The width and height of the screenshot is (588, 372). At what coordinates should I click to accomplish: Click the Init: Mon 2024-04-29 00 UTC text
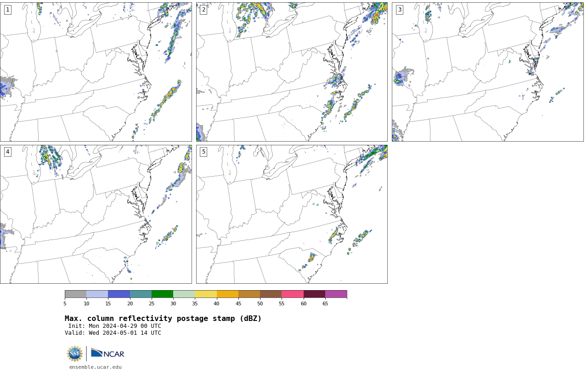pos(115,326)
